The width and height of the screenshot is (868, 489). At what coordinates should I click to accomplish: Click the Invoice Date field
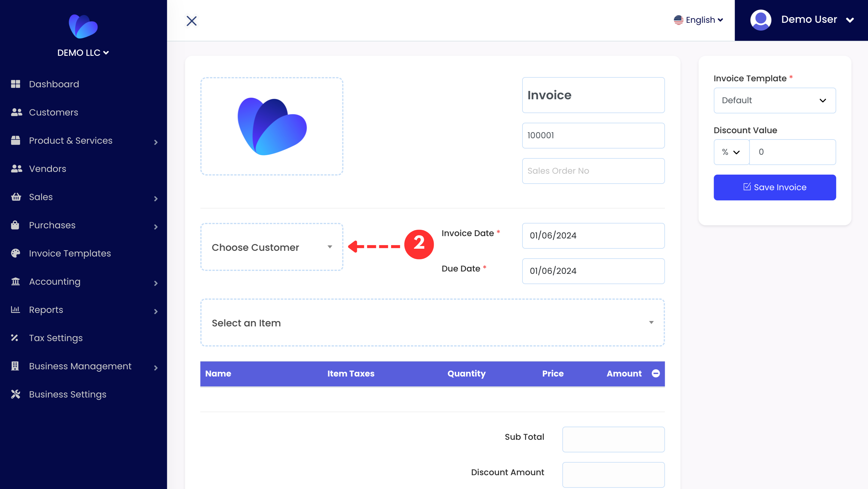(593, 236)
